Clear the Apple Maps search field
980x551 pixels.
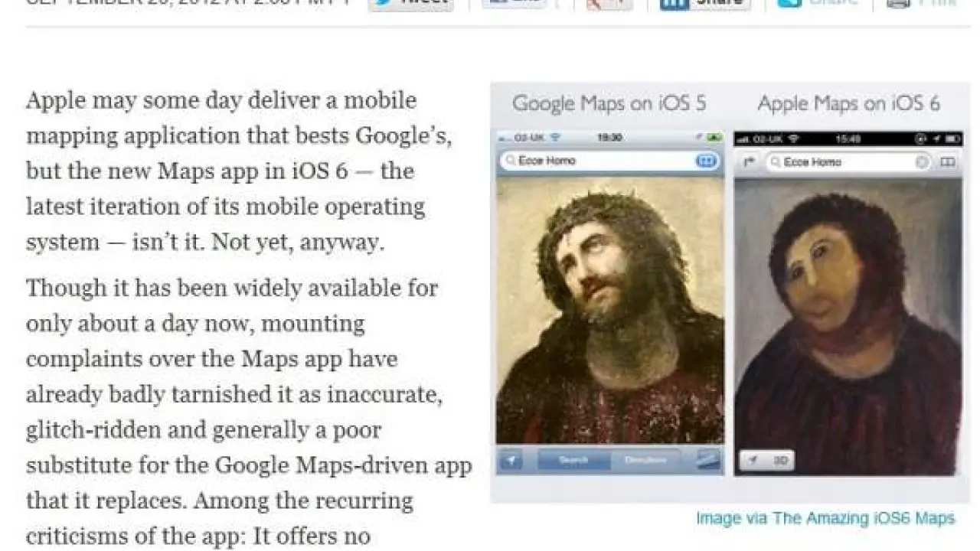coord(923,162)
